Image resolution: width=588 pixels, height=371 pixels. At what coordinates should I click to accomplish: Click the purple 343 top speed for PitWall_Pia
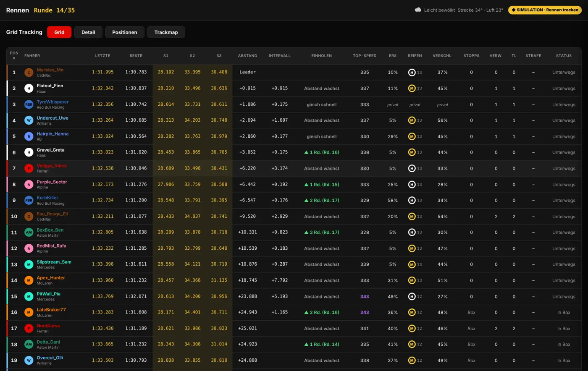(365, 297)
